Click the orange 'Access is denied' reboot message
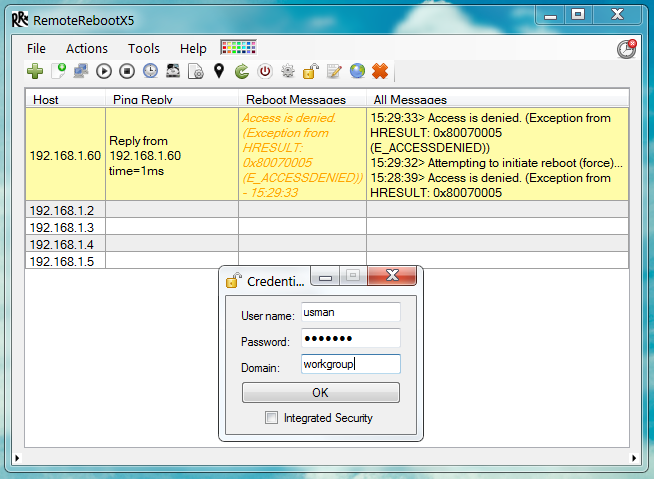Screen dimensions: 654x479 tap(302, 155)
